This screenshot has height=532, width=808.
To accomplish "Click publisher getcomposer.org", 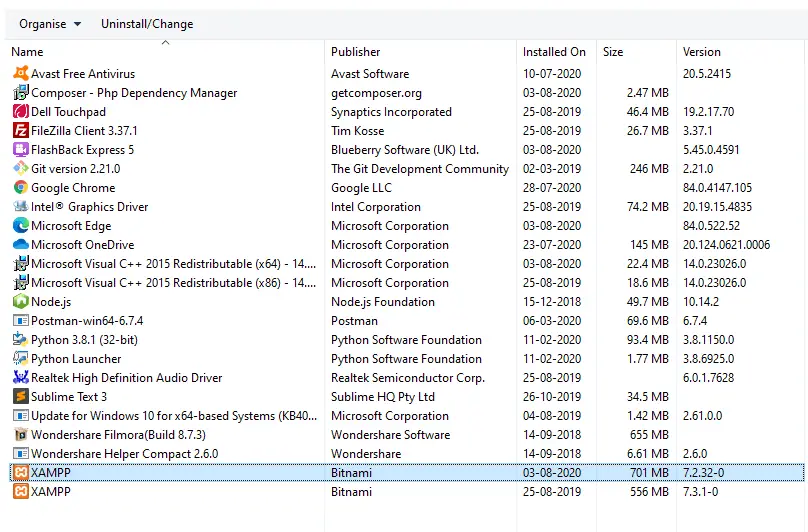I will [x=376, y=93].
